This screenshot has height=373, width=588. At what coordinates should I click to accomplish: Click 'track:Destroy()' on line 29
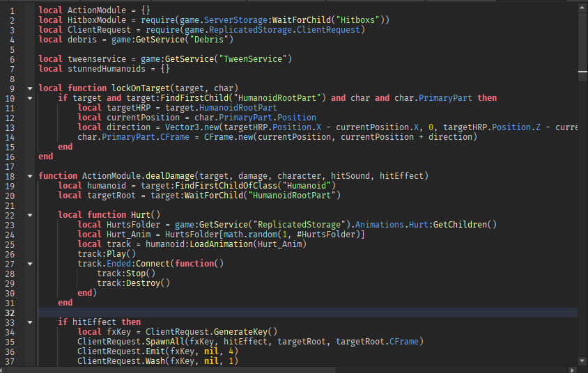[x=133, y=283]
